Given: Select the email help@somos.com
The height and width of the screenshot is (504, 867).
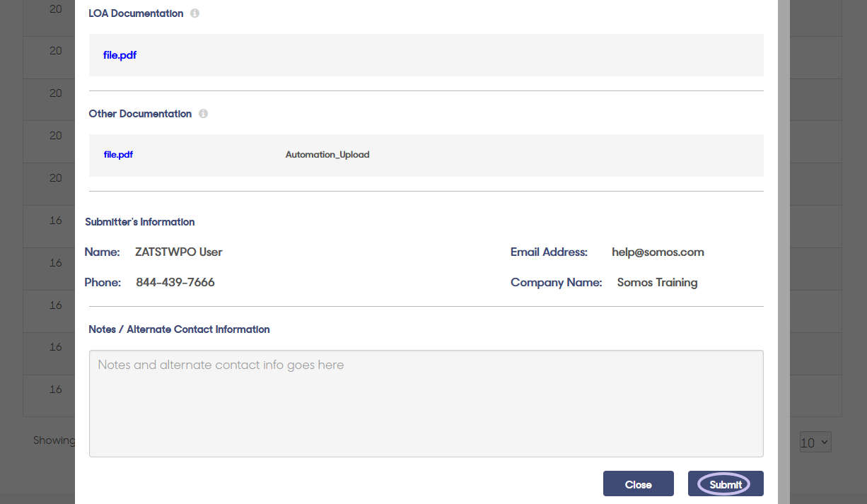Looking at the screenshot, I should pos(658,252).
